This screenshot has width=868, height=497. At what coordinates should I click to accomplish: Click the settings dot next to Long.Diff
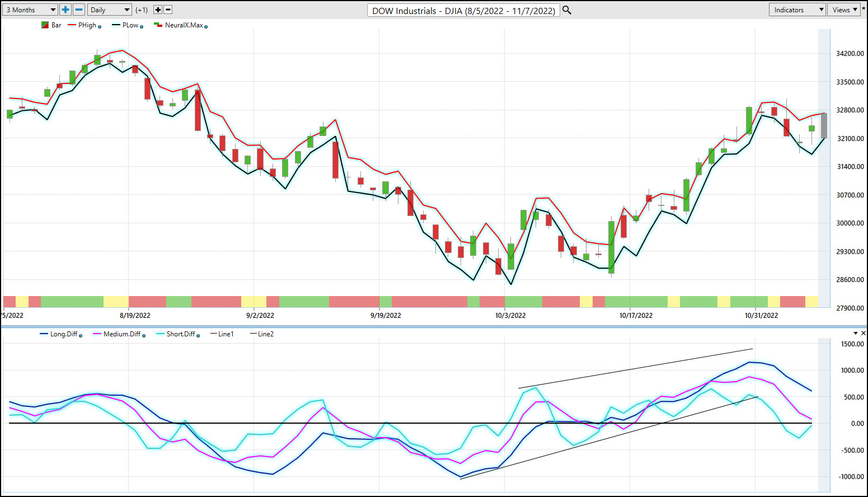(x=81, y=336)
